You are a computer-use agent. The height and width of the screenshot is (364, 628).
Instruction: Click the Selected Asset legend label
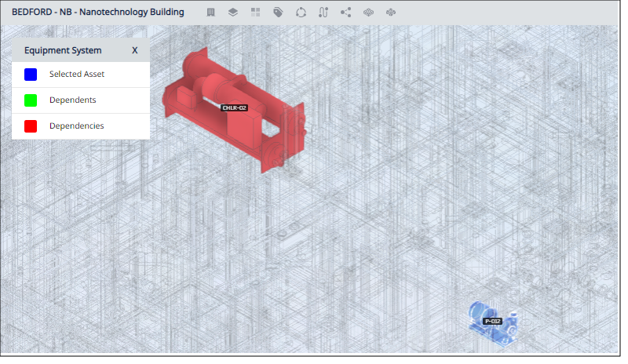coord(77,74)
